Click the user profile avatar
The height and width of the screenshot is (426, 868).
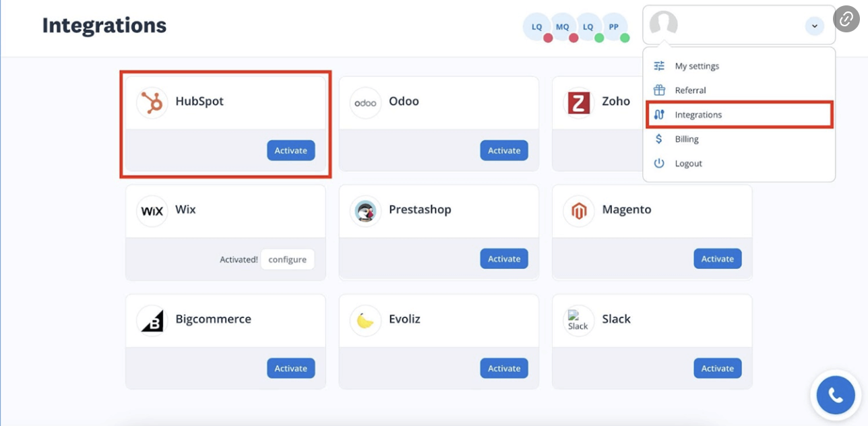pyautogui.click(x=663, y=25)
